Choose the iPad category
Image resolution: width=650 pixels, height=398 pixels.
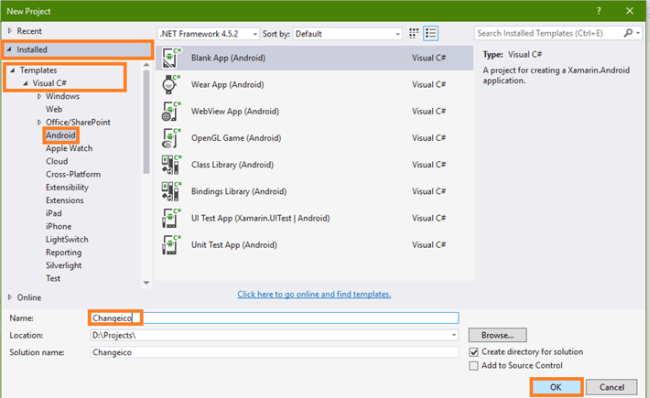click(53, 213)
